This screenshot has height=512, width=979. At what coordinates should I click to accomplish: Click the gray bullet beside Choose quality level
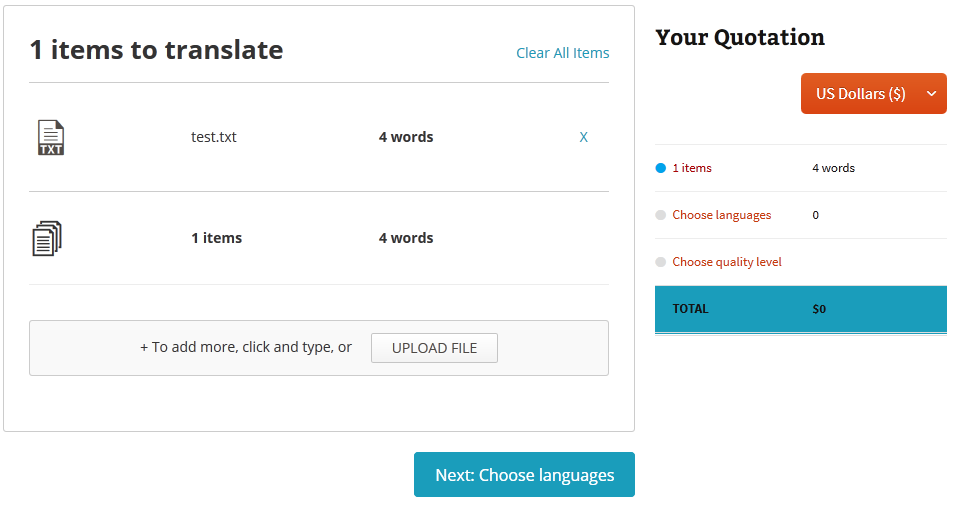tap(660, 262)
